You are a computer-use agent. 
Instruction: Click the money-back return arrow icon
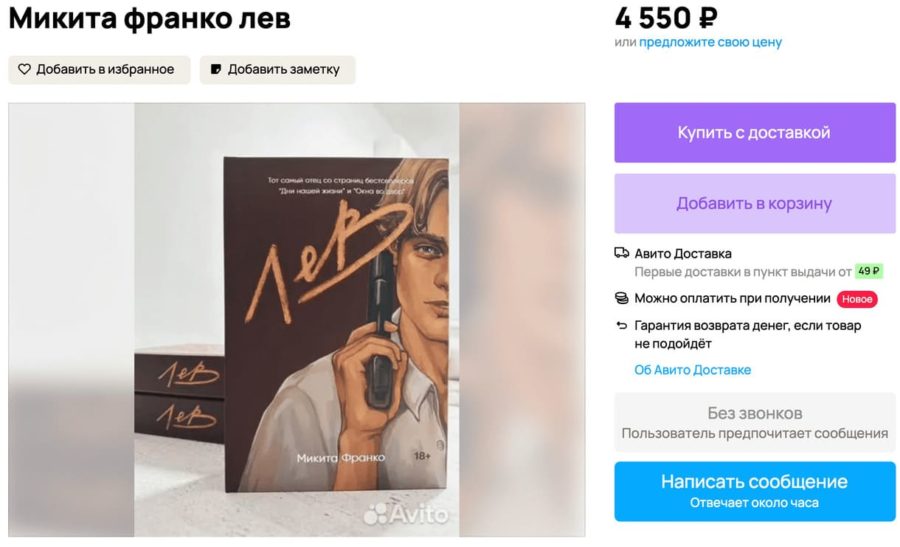[622, 325]
